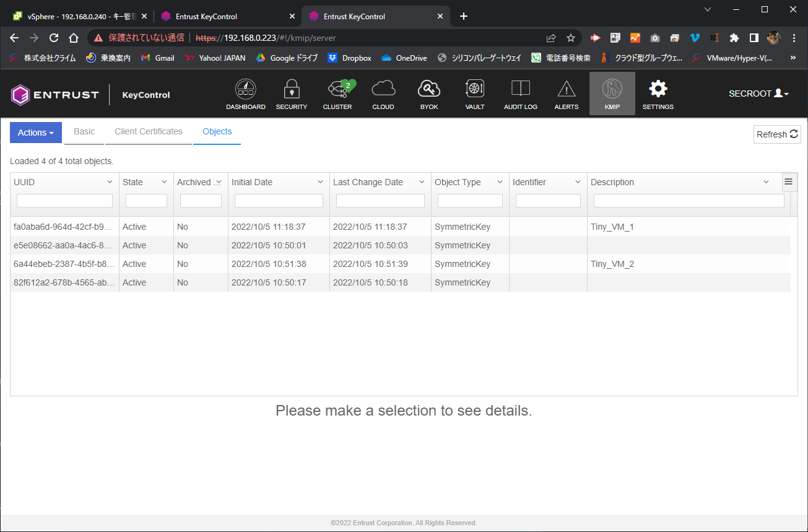Focus the Description filter field
Image resolution: width=808 pixels, height=532 pixels.
point(689,201)
